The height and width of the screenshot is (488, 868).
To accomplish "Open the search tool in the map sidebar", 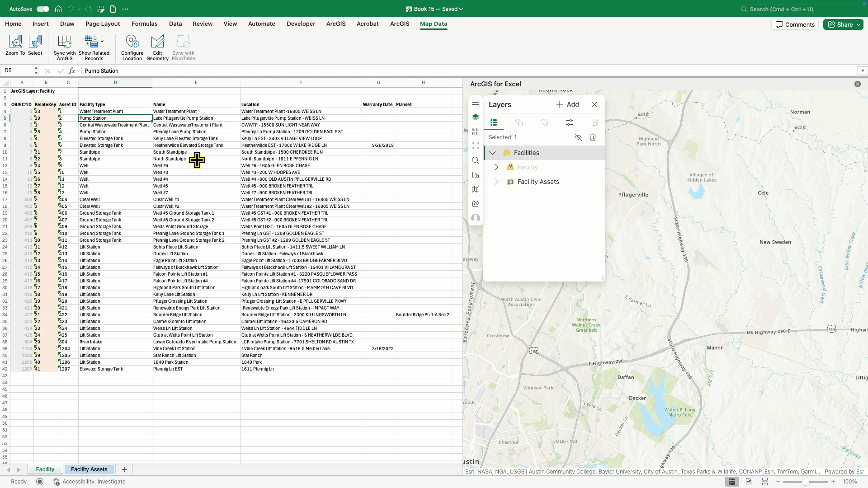I will tap(476, 160).
